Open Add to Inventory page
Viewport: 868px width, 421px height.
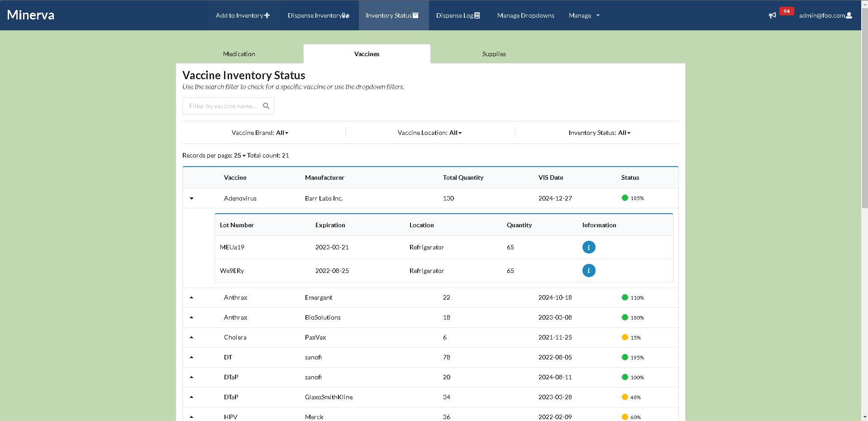pos(243,15)
